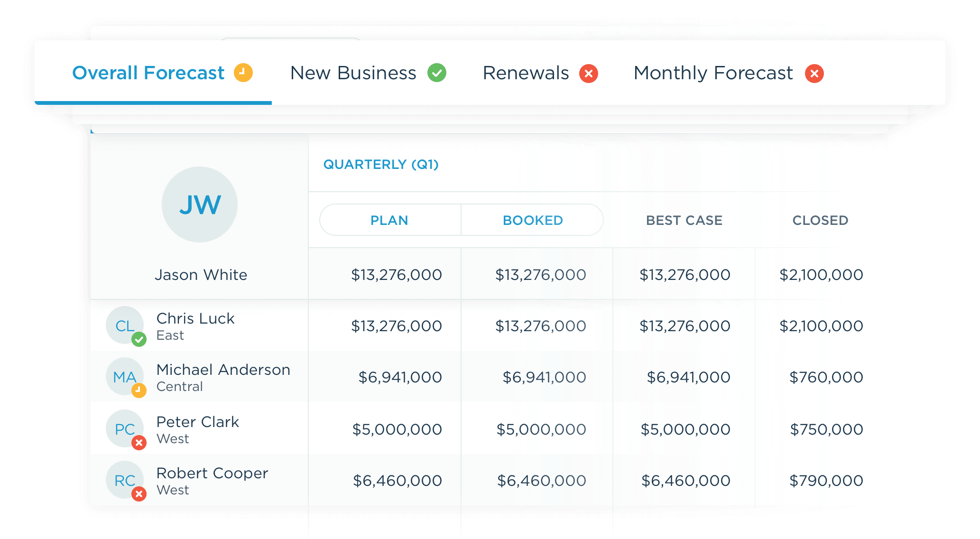Click Michael Anderson's pending clock badge
The height and width of the screenshot is (539, 980).
pyautogui.click(x=138, y=390)
